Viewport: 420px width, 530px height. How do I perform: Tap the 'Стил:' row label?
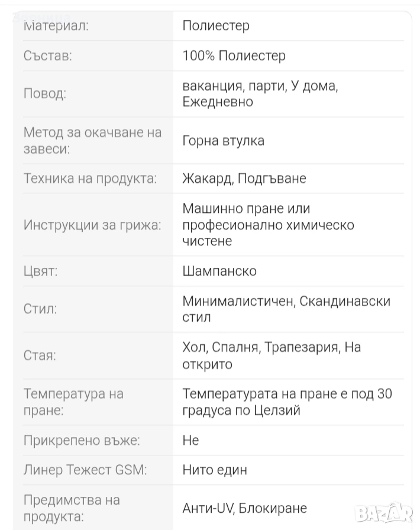pos(40,309)
